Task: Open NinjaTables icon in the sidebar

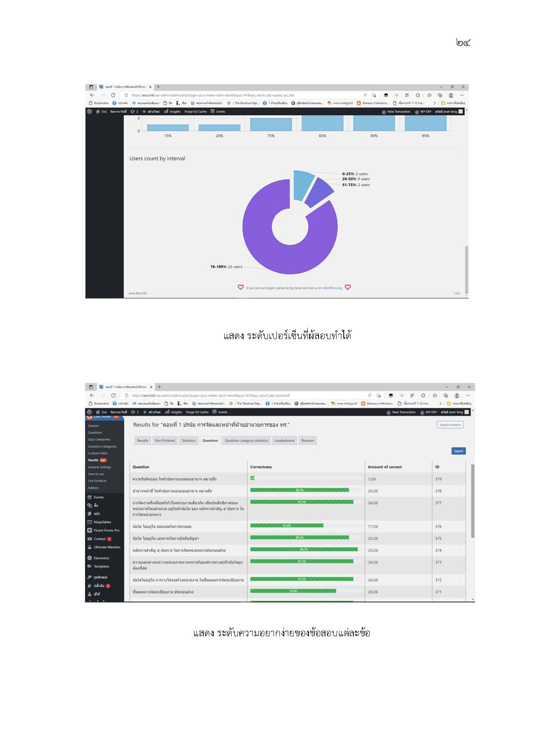Action: pos(89,522)
